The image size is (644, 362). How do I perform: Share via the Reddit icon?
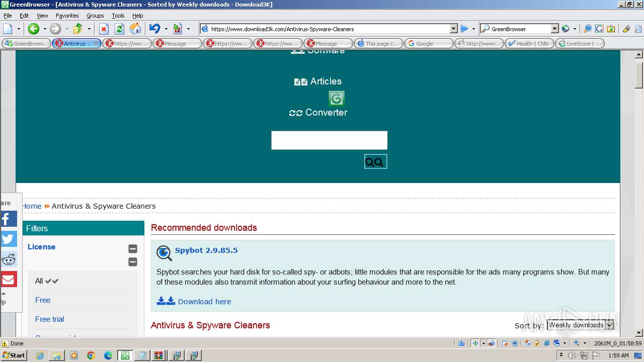tap(8, 259)
